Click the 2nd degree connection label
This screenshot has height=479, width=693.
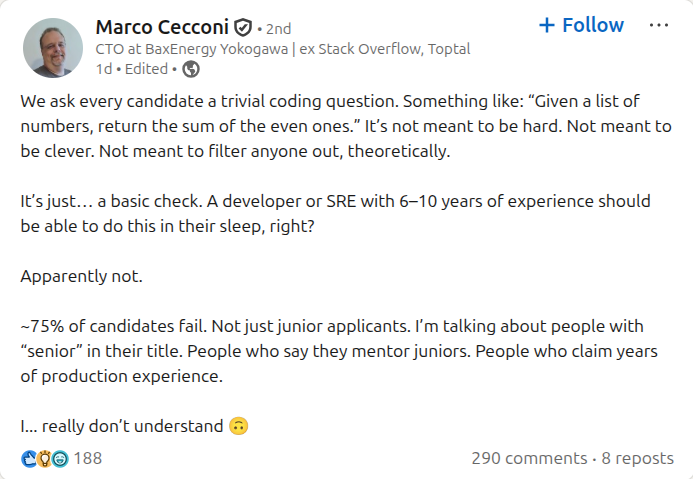tap(279, 28)
